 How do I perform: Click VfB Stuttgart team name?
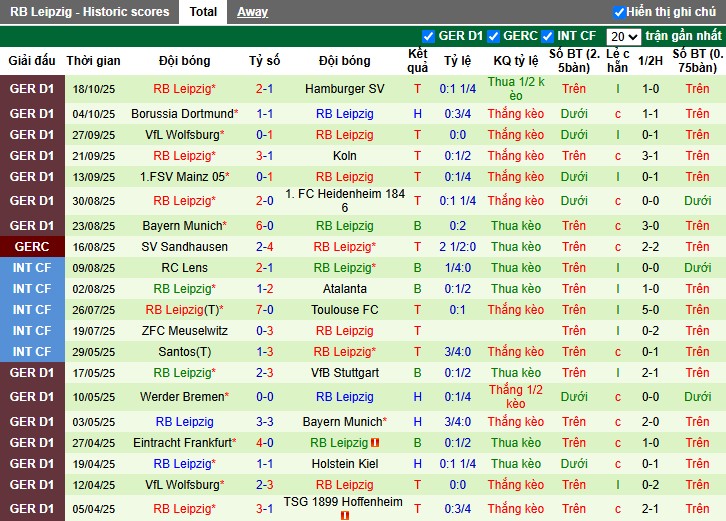(x=344, y=372)
